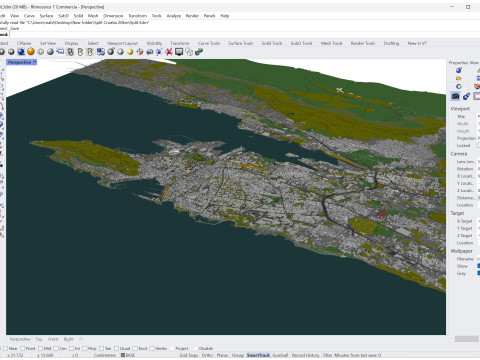Click the 'Minutes from last save' status text
This screenshot has height=360, width=480.
click(358, 355)
